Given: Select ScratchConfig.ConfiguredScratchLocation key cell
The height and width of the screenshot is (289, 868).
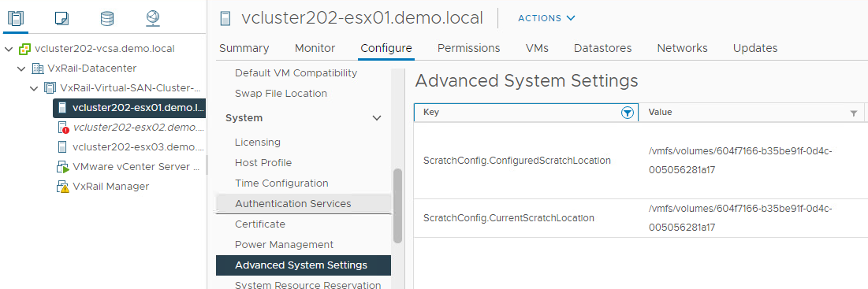Looking at the screenshot, I should pos(517,161).
